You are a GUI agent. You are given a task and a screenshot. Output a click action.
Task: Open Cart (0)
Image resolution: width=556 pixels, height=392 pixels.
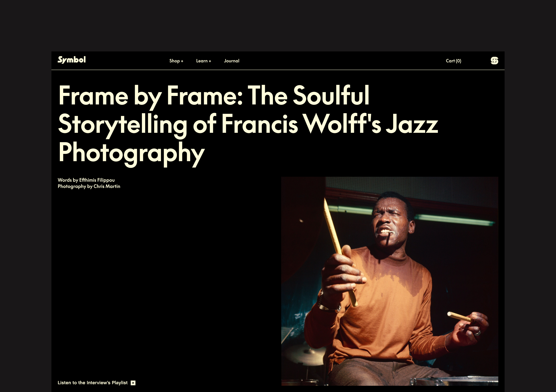point(454,61)
